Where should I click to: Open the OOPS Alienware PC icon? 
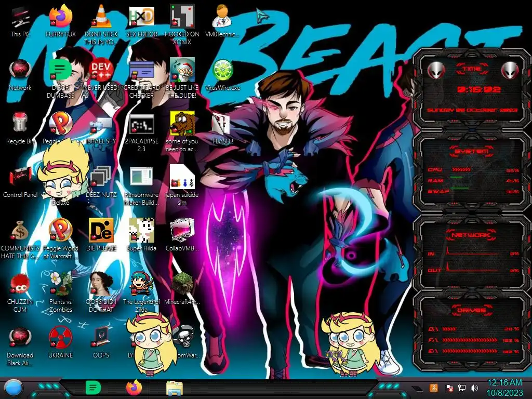101,343
